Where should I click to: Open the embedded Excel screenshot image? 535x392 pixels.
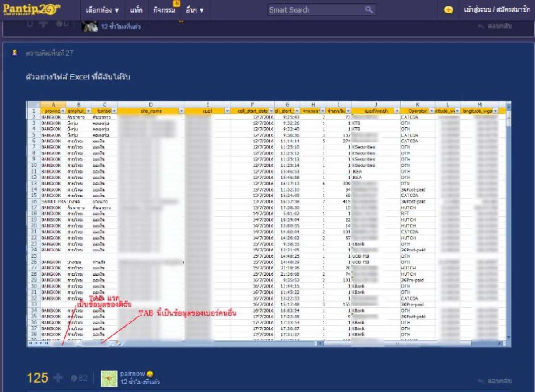pos(269,224)
